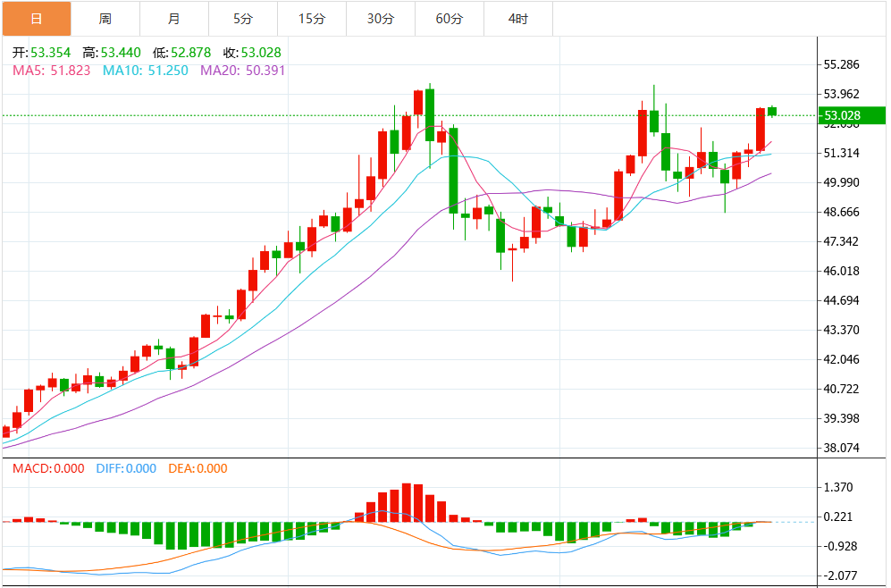Click the MA20: 50.391 indicator label
This screenshot has height=588, width=891.
(243, 71)
